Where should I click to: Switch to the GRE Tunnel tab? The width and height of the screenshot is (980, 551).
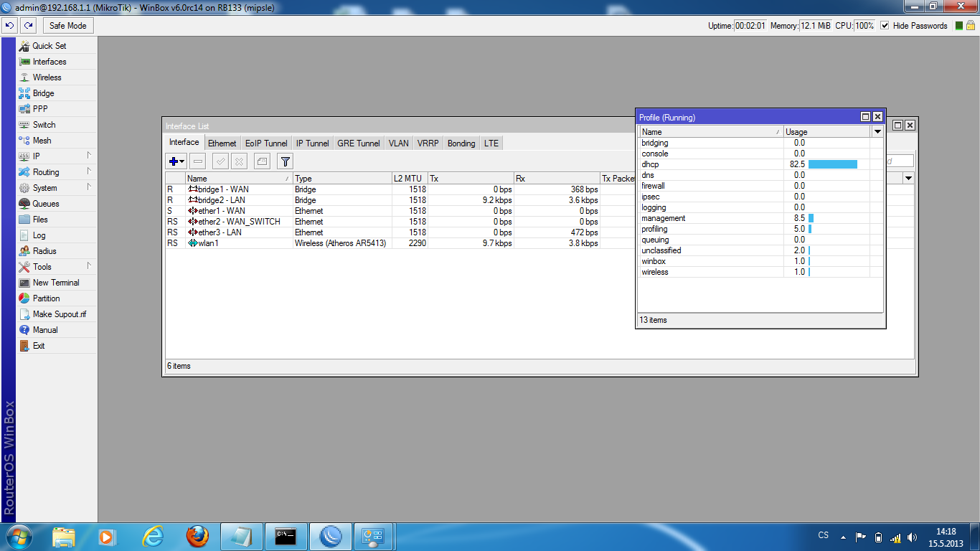(359, 143)
